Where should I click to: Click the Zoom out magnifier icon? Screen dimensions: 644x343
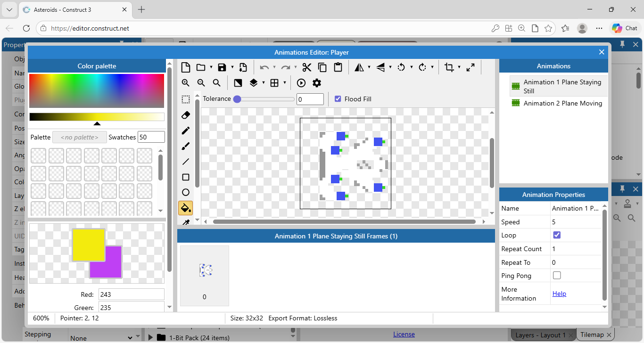click(201, 83)
